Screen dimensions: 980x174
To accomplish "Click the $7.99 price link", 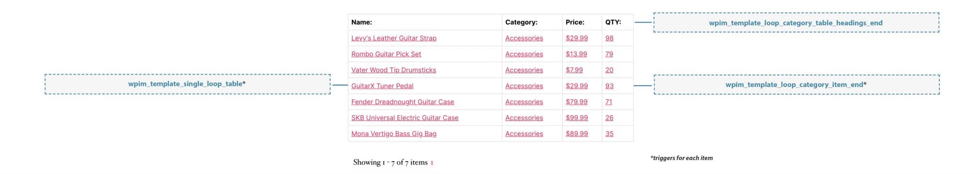I will coord(574,70).
